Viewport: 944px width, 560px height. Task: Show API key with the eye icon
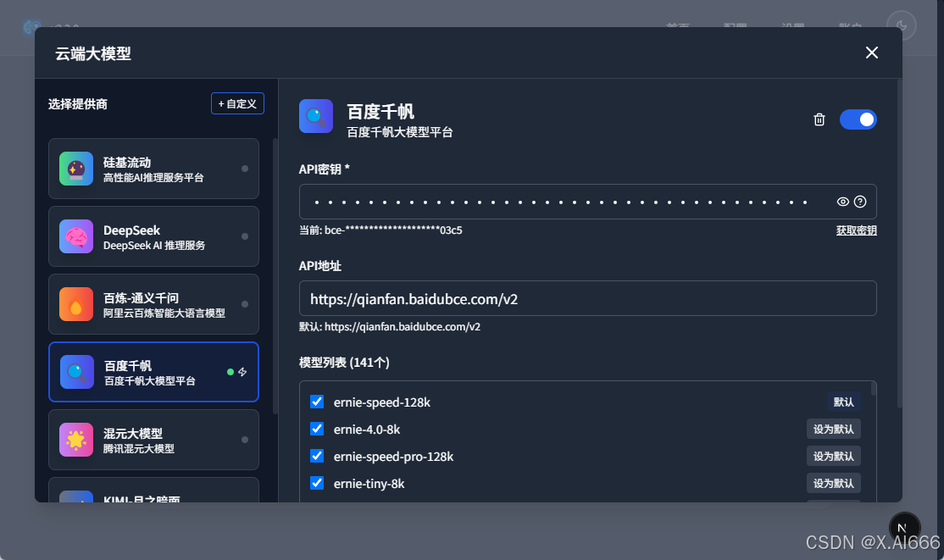pyautogui.click(x=843, y=202)
